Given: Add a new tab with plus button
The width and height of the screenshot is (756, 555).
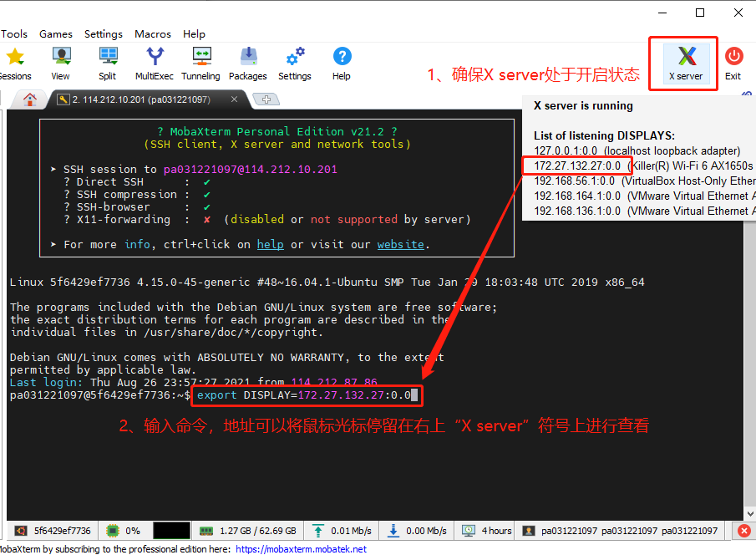Looking at the screenshot, I should (266, 99).
